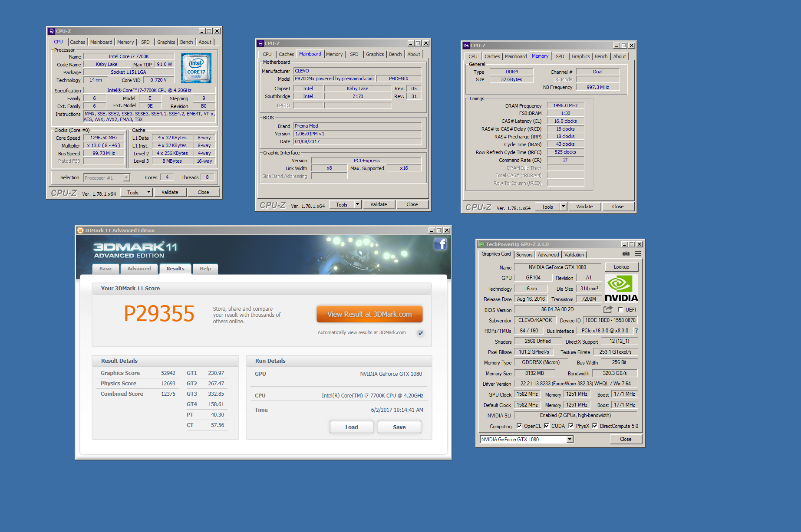Click the Graphics Score 52942 value
The image size is (801, 532).
pos(168,373)
